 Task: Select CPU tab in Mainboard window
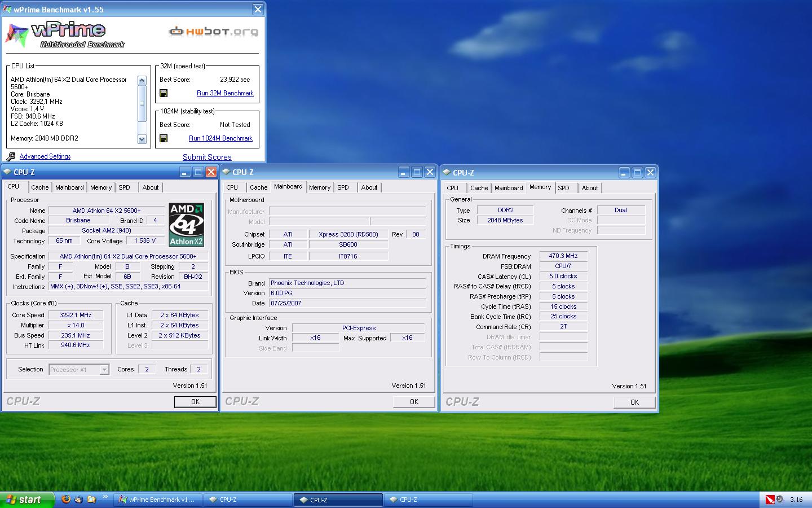pos(232,187)
